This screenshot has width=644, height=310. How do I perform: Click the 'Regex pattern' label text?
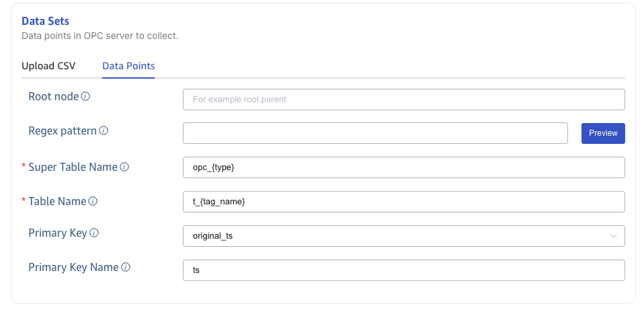click(63, 130)
